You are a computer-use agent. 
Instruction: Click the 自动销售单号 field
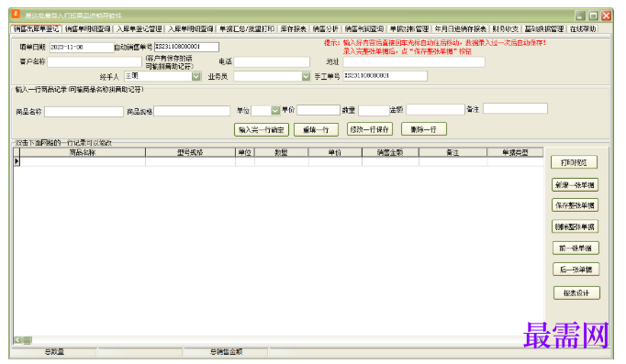[186, 47]
